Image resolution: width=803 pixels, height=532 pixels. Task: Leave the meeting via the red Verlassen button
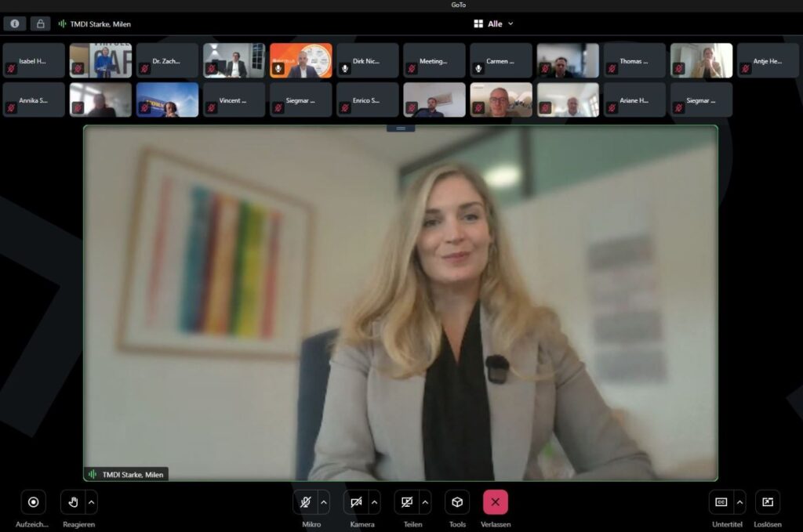(x=496, y=502)
